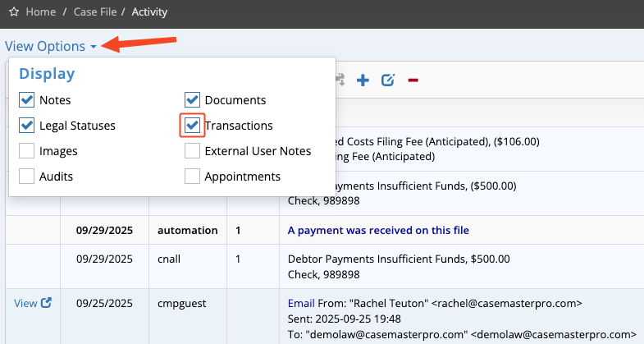Collapse the View Options dropdown

tap(51, 46)
